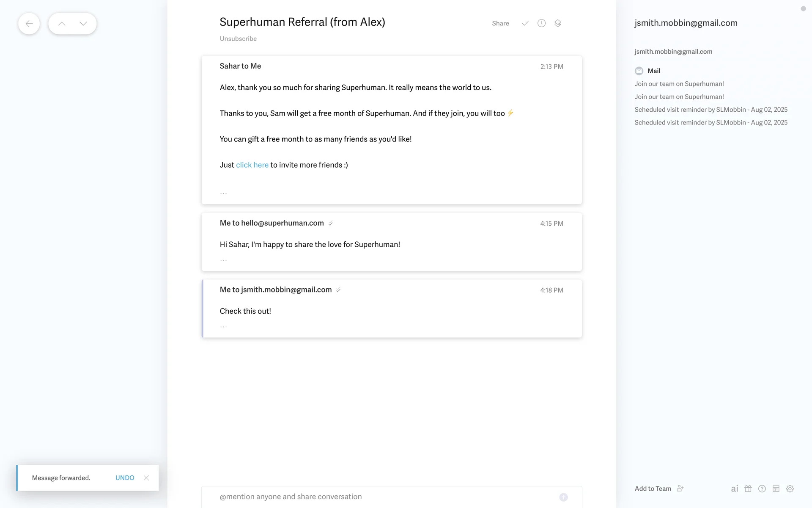The width and height of the screenshot is (812, 508).
Task: Open the settings gear icon
Action: (x=790, y=489)
